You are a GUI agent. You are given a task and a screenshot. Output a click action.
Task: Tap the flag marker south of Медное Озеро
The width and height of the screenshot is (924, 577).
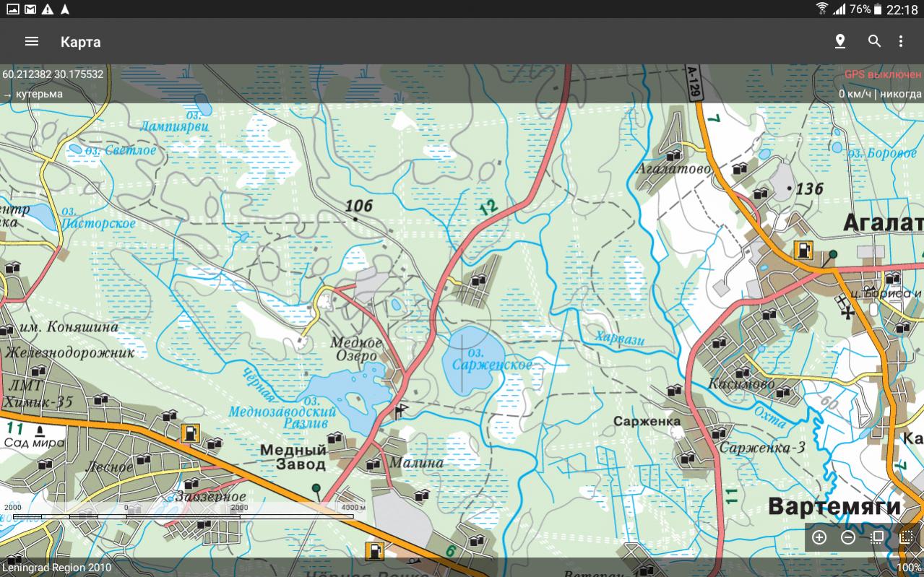(401, 412)
